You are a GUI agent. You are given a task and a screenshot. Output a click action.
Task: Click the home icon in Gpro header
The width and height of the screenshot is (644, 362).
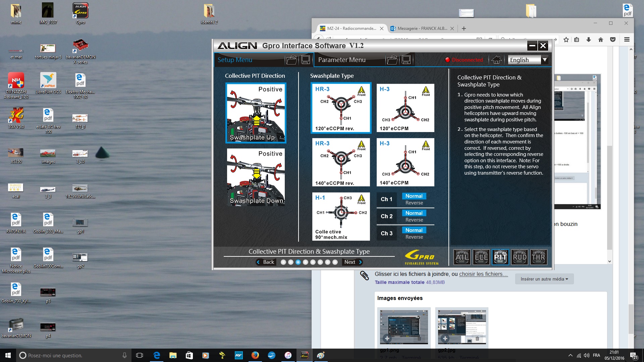496,60
